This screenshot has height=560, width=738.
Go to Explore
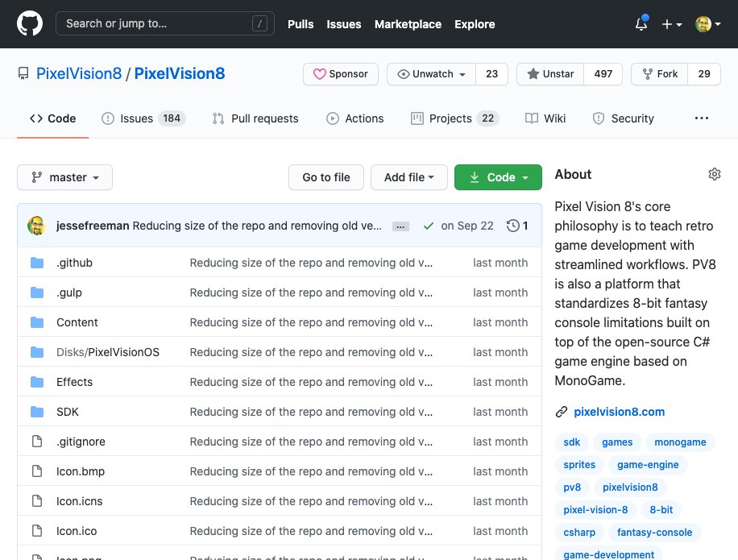(475, 24)
